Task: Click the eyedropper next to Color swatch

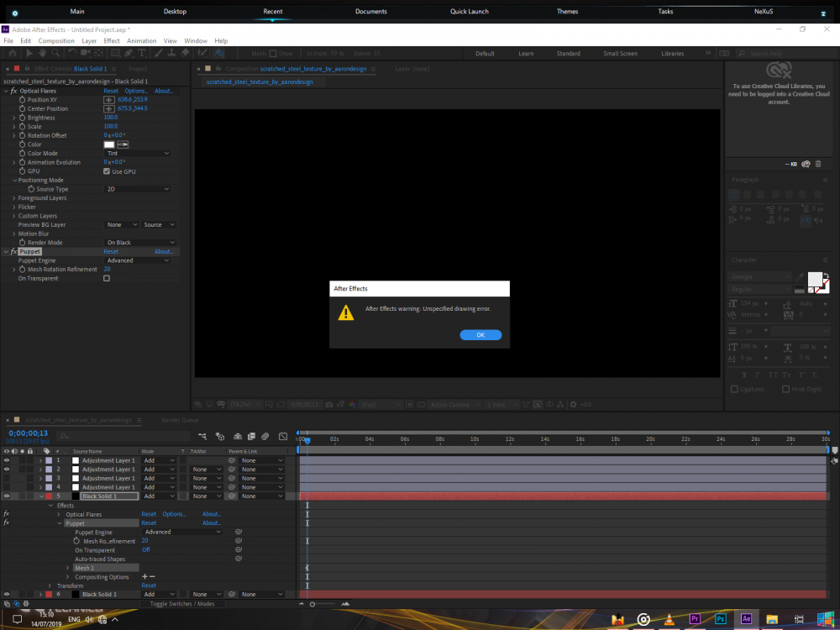Action: pyautogui.click(x=123, y=144)
